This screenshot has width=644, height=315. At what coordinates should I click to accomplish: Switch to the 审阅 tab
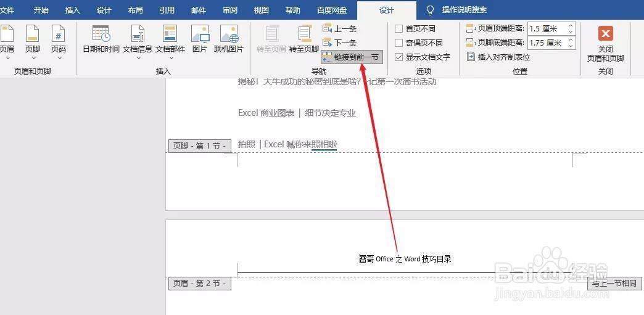[x=230, y=10]
